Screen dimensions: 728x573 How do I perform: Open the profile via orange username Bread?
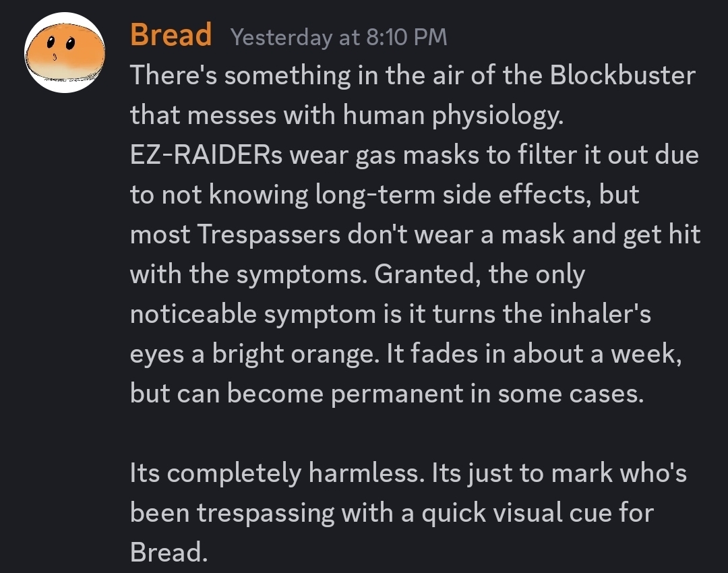pos(171,35)
